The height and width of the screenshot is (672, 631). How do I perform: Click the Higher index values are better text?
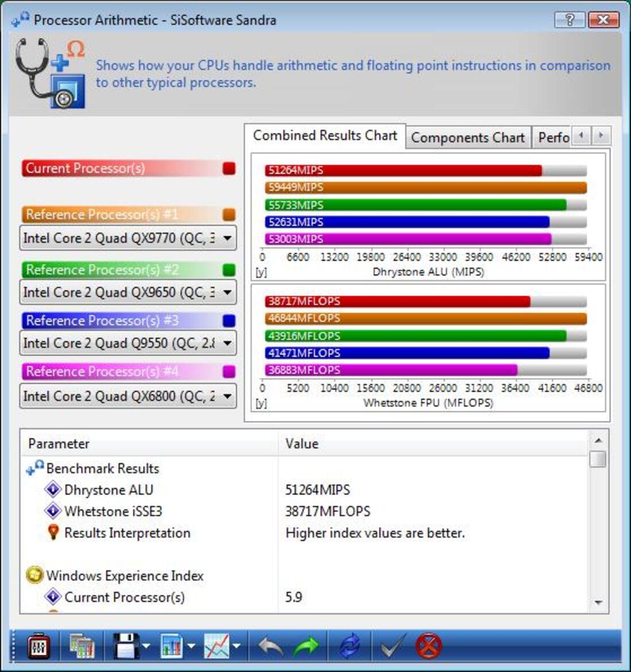pos(375,532)
